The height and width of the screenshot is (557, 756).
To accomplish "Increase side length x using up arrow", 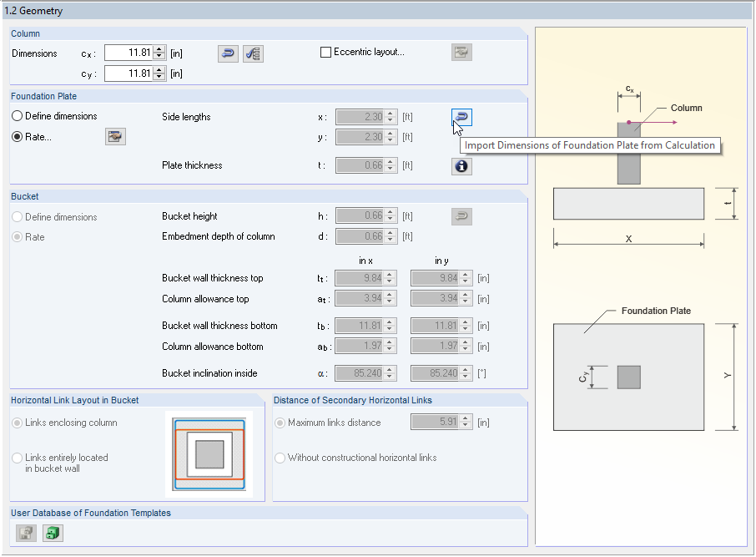I will [389, 113].
